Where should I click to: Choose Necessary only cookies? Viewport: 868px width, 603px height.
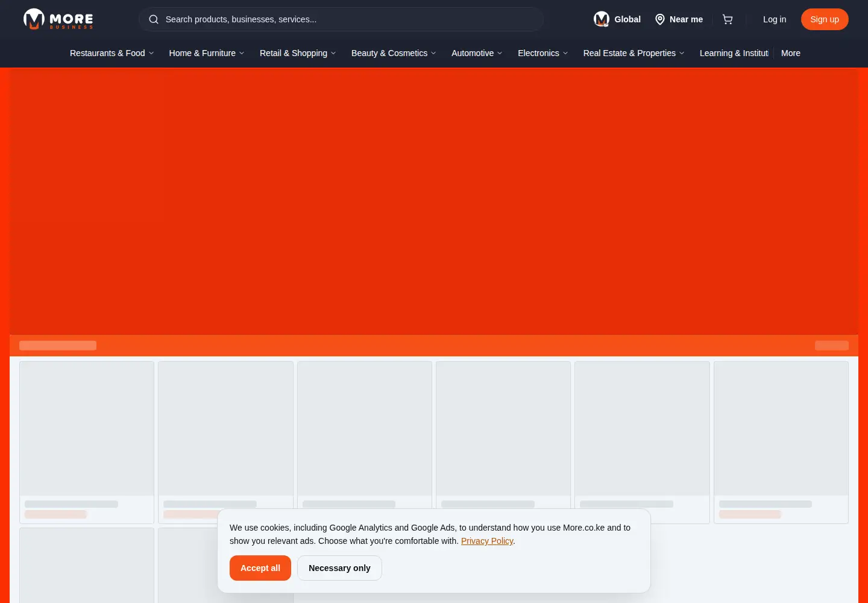(339, 568)
